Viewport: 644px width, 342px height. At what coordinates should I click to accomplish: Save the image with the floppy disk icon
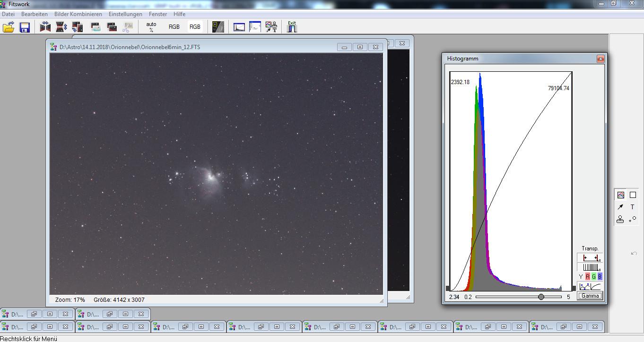click(25, 27)
